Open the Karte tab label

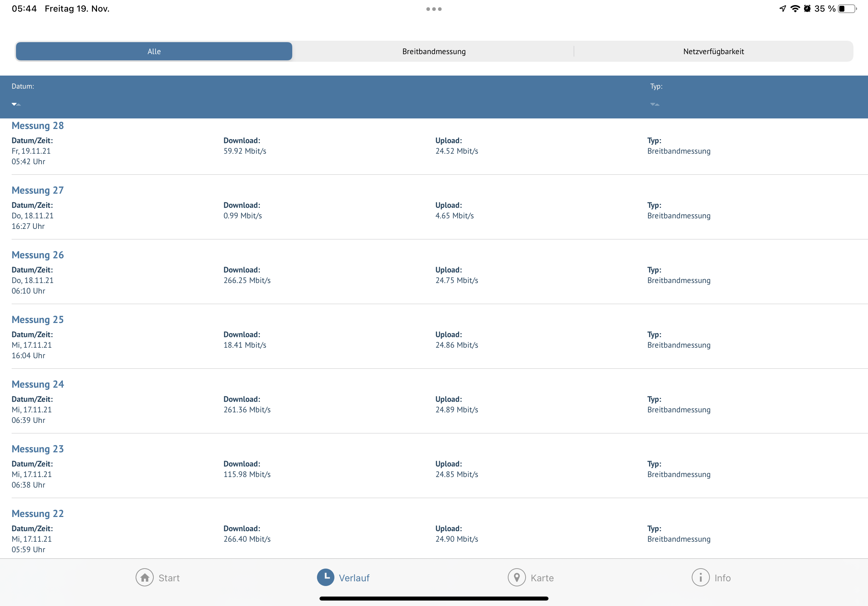(x=542, y=578)
